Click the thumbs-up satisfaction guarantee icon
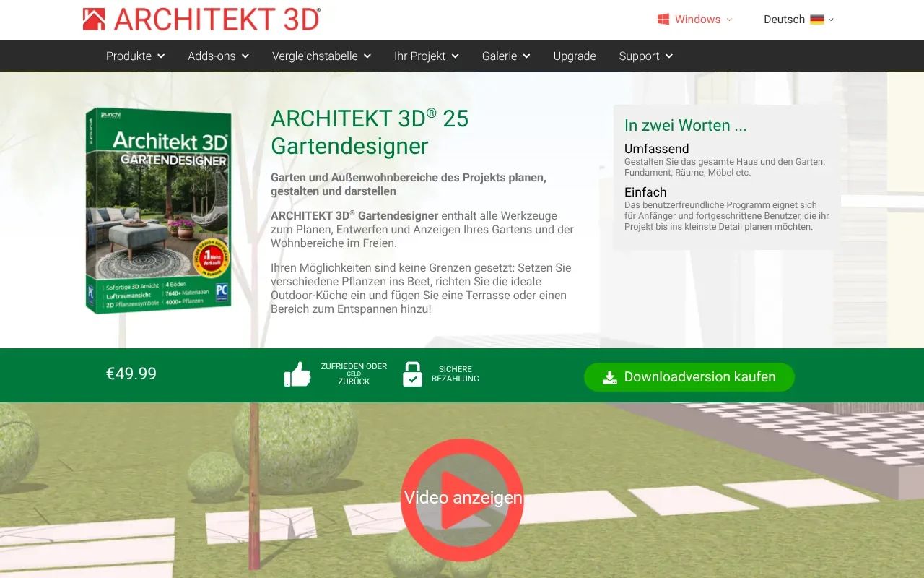The image size is (924, 578). pyautogui.click(x=297, y=374)
